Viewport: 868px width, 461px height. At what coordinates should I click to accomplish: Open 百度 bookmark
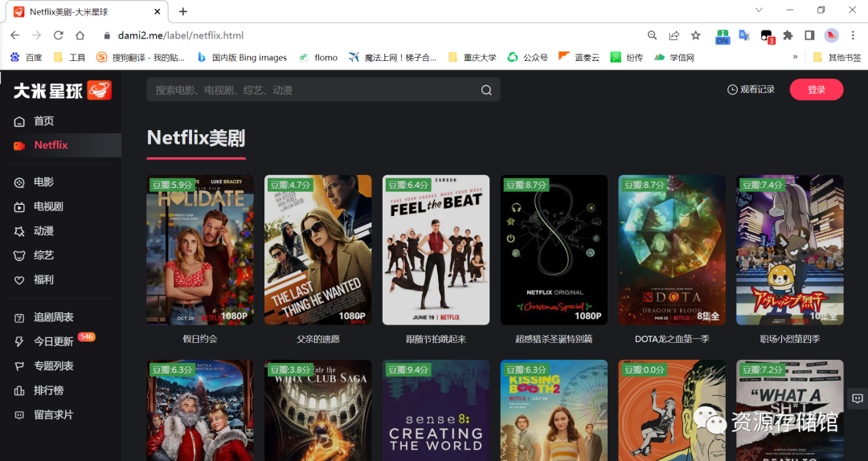tap(26, 57)
